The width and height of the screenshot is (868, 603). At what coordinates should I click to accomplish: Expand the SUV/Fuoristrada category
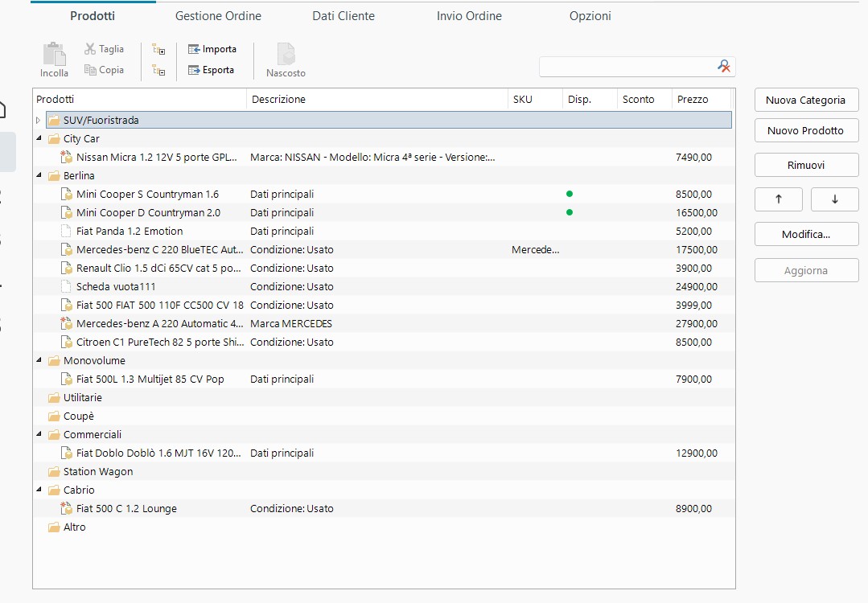coord(38,121)
